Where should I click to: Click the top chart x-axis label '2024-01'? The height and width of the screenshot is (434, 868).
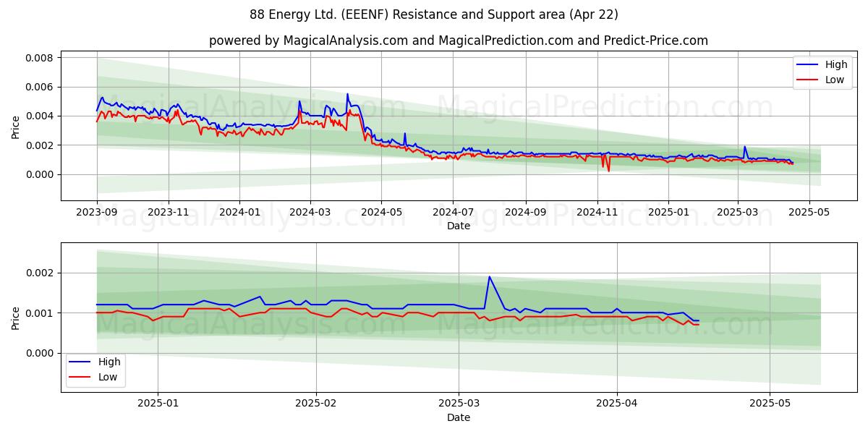click(239, 213)
